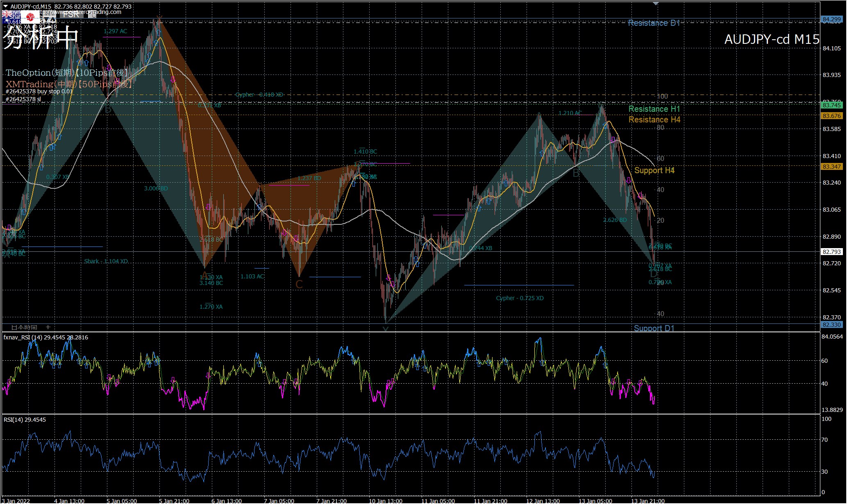
Task: Select the Resistance D1 price tag 84.299
Action: click(831, 19)
